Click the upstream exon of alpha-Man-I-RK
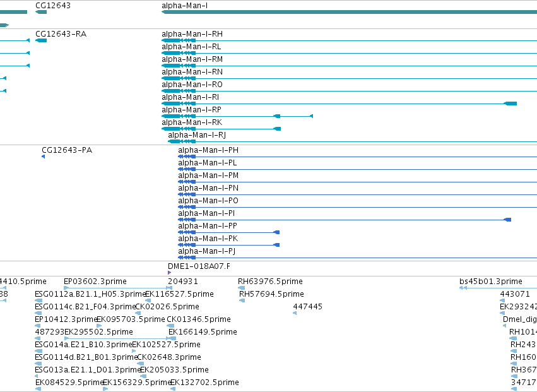Viewport: 537px width, 392px height. 277,129
